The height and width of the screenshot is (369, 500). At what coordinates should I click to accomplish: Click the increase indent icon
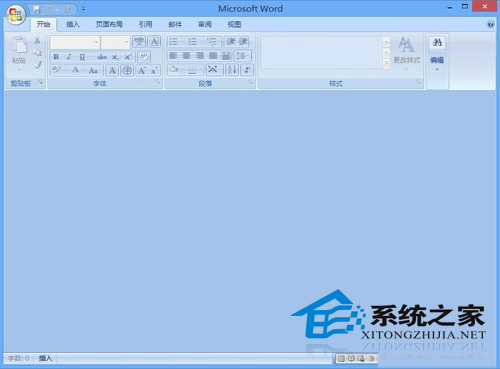[243, 42]
